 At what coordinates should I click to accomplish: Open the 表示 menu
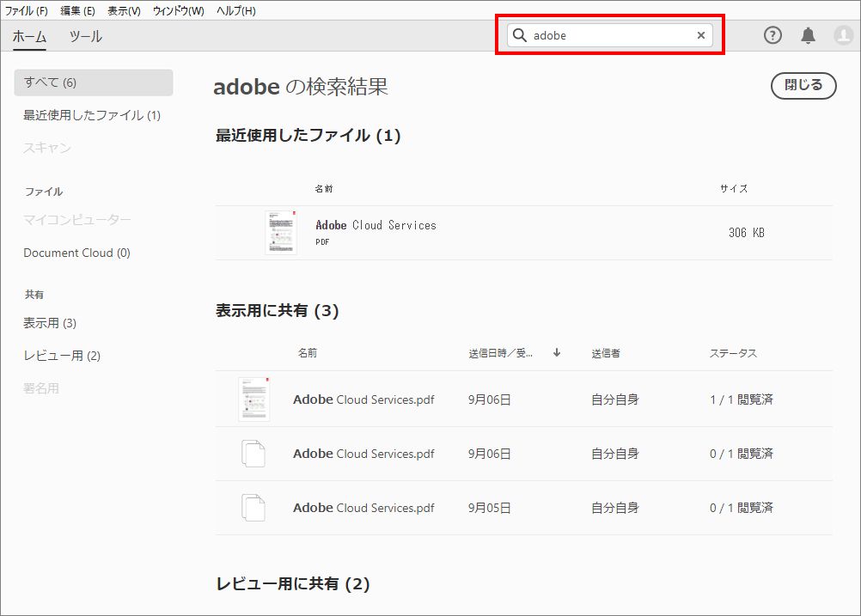pyautogui.click(x=124, y=10)
